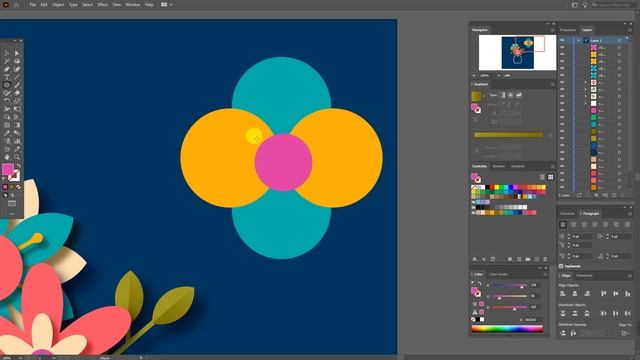640x360 pixels.
Task: Toggle Hyphenate checkbox in Paragraph panel
Action: 562,266
